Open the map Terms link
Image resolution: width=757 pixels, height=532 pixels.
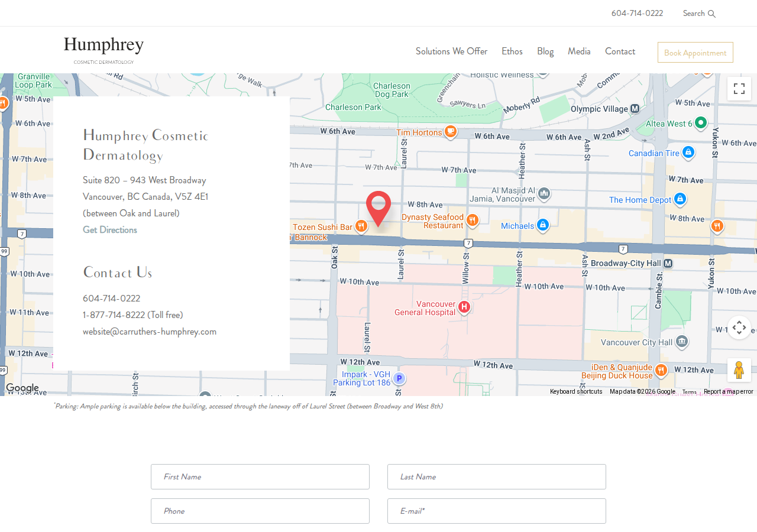coord(690,392)
